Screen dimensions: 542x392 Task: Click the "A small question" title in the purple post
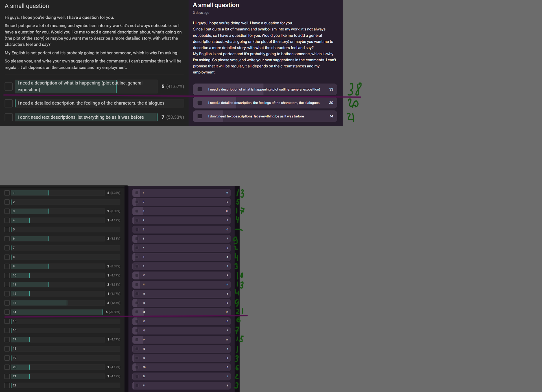(216, 5)
